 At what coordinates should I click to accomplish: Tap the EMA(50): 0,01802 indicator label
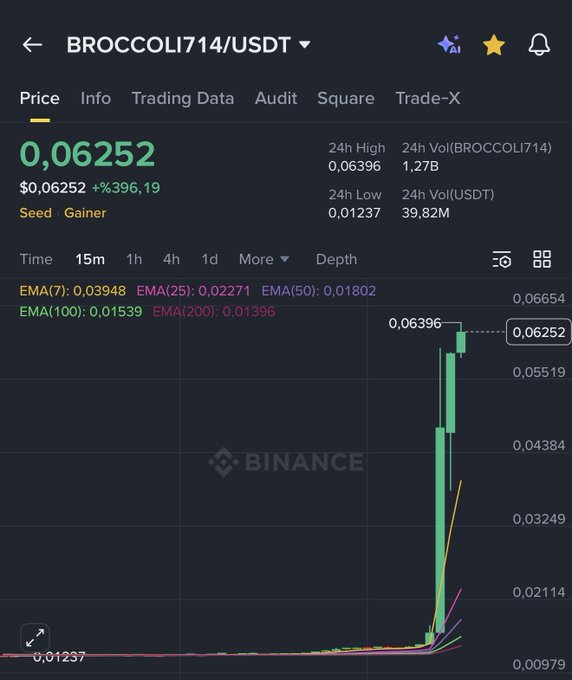point(318,291)
